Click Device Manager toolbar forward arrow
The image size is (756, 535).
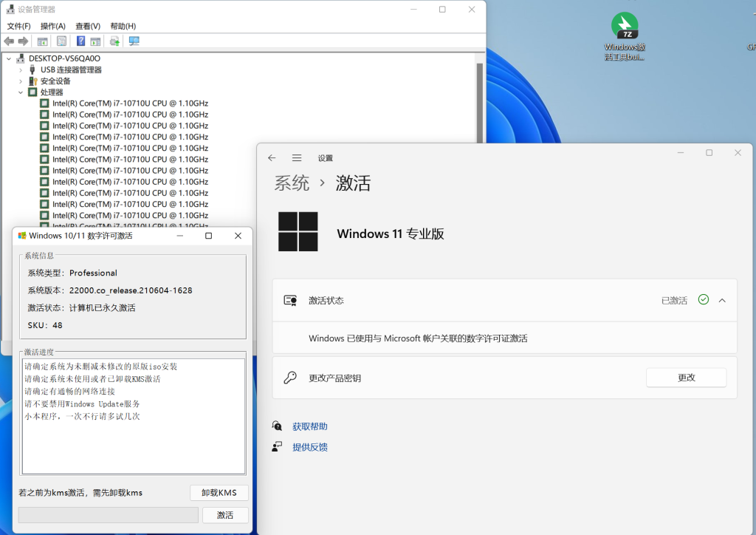click(x=23, y=41)
